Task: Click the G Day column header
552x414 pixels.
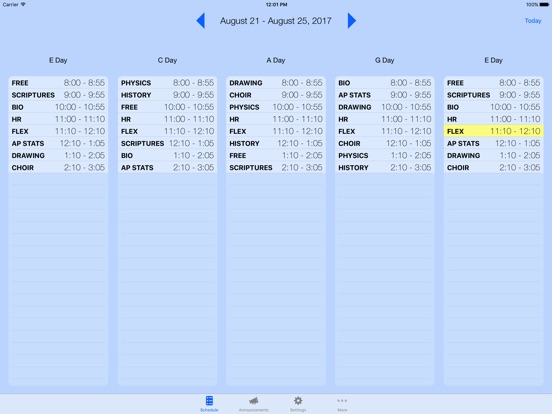Action: [384, 61]
